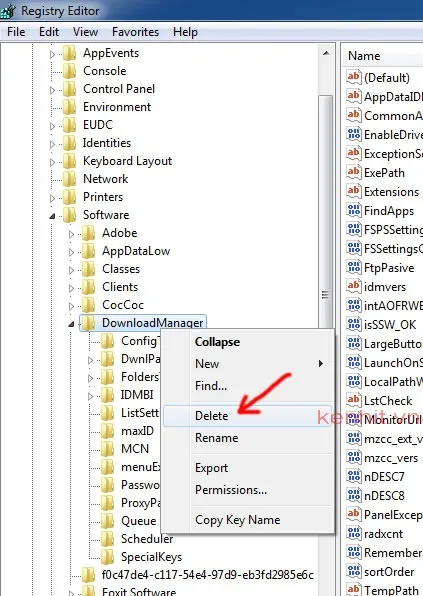Collapse the Software key arrow
The width and height of the screenshot is (423, 596).
(52, 216)
